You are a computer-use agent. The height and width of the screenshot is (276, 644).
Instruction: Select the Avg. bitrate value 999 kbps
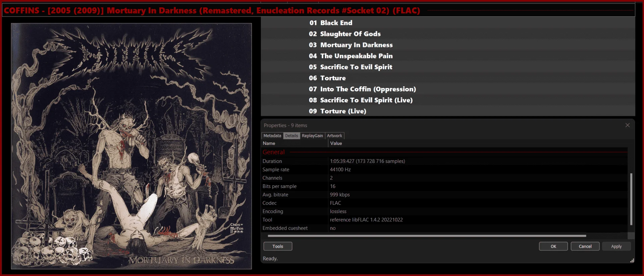pos(340,195)
